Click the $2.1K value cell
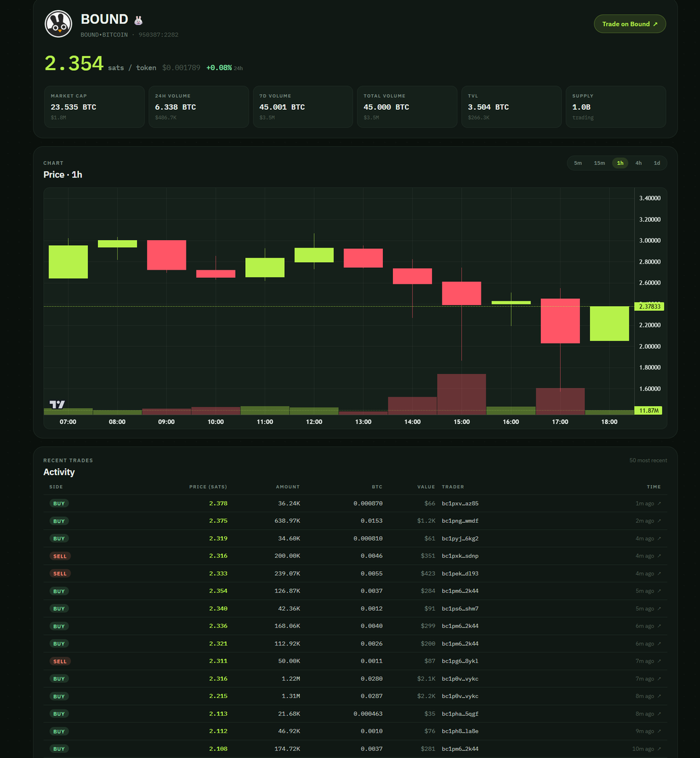This screenshot has width=700, height=758. point(426,679)
